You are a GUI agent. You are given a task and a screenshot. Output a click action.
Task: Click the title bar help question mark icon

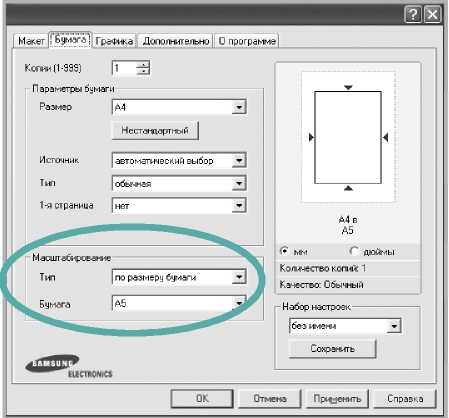pos(413,15)
